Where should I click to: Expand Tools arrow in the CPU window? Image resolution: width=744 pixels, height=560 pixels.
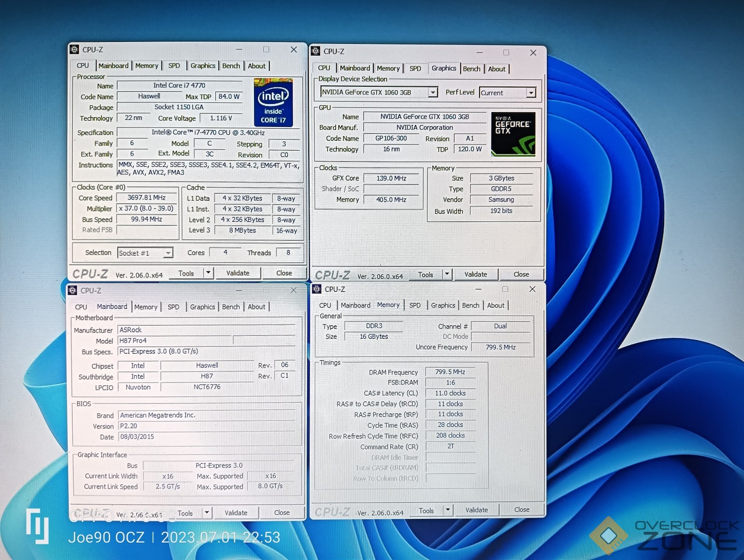(x=208, y=273)
